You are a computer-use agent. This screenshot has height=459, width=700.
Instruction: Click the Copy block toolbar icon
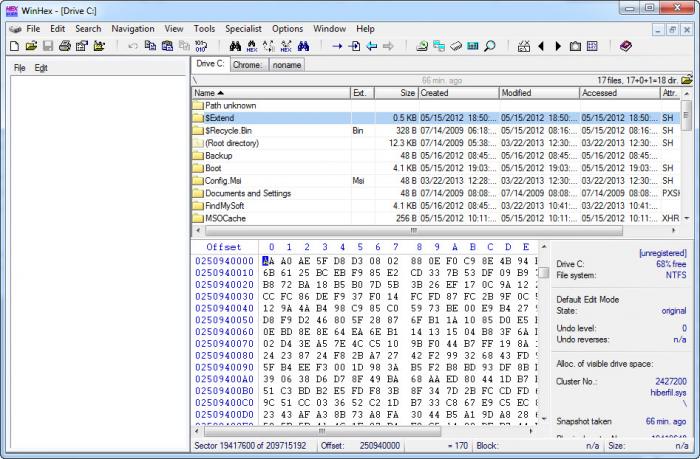click(150, 46)
